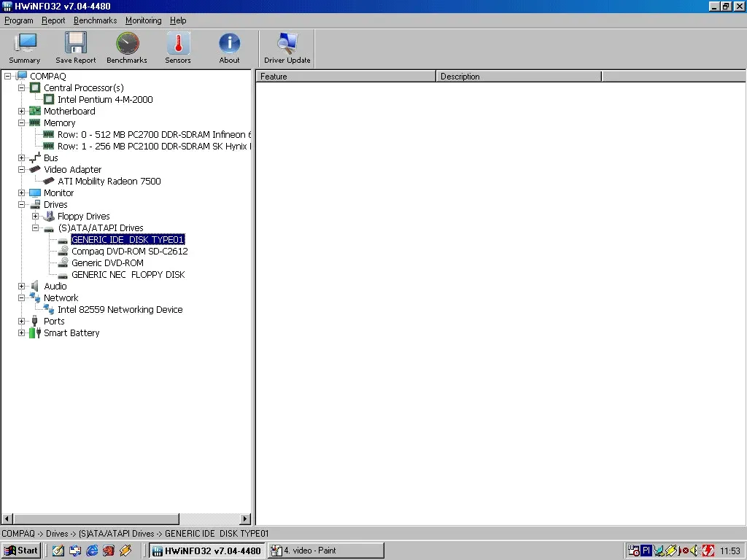Screen dimensions: 747x560
Task: Click the Feature column header
Action: coord(346,77)
